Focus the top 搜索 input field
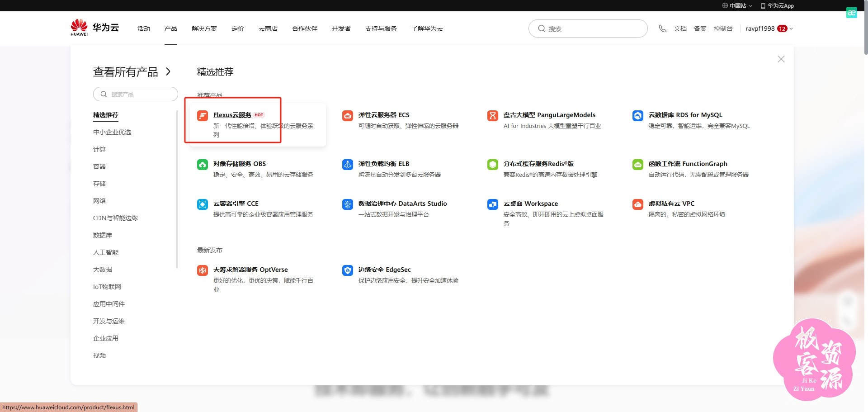The width and height of the screenshot is (868, 412). [588, 28]
